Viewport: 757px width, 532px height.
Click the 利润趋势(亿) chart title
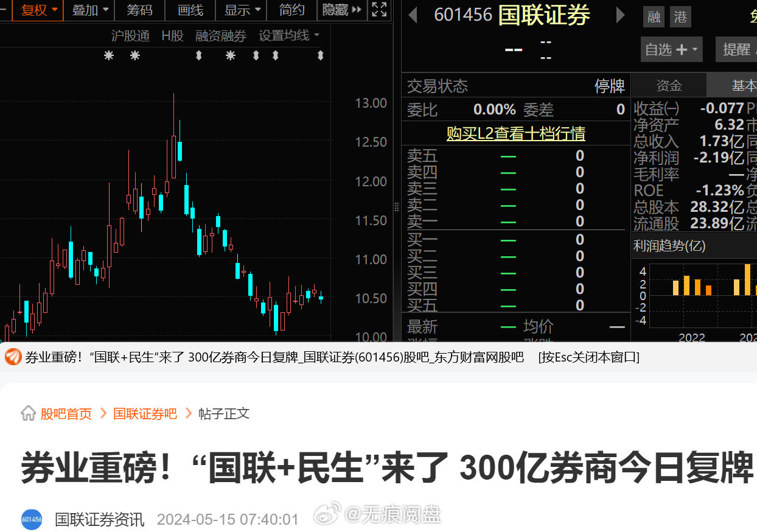point(669,246)
